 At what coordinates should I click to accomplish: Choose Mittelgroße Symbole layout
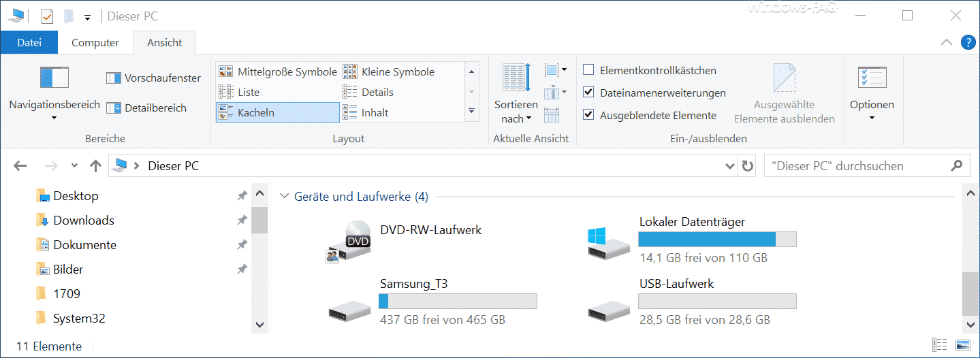coord(277,71)
